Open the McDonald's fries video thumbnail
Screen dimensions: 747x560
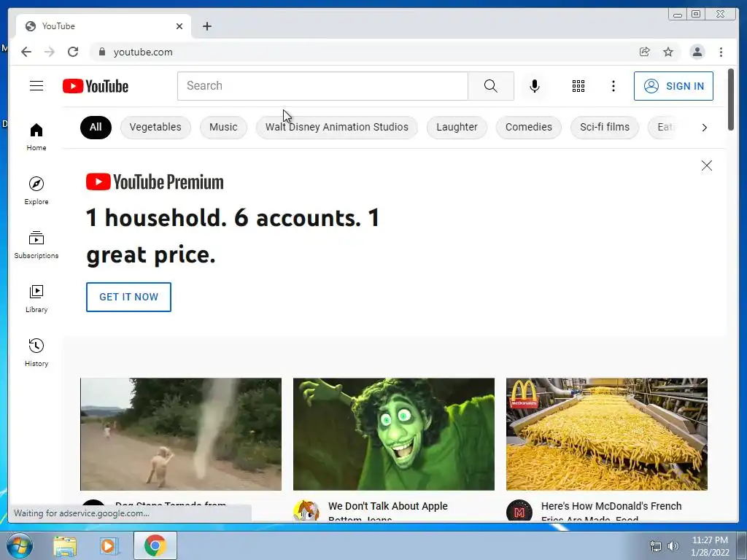coord(606,435)
